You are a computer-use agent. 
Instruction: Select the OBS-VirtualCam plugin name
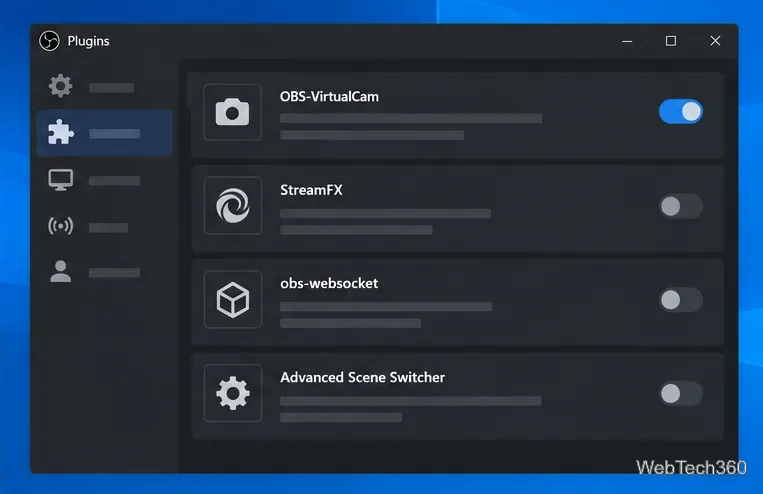[329, 97]
